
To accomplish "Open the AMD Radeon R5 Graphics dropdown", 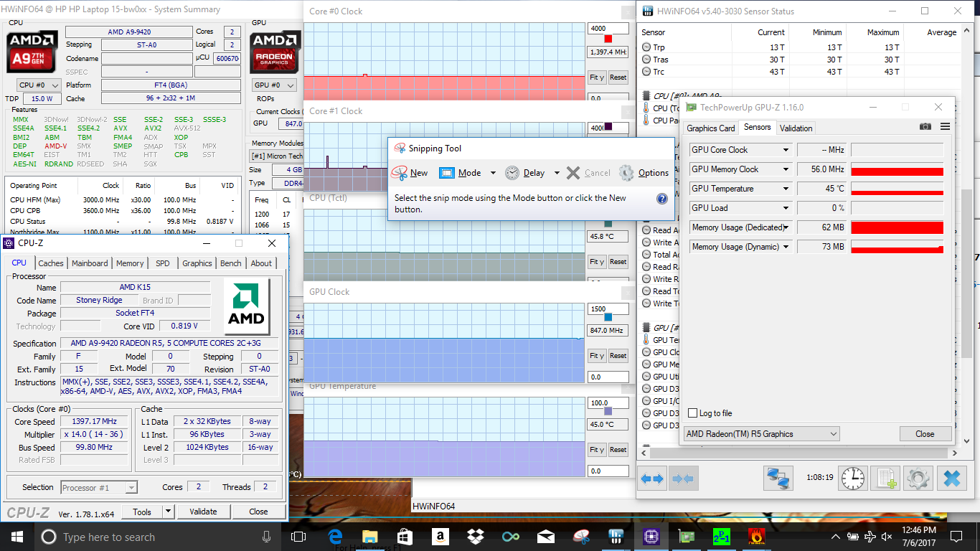I will click(761, 434).
